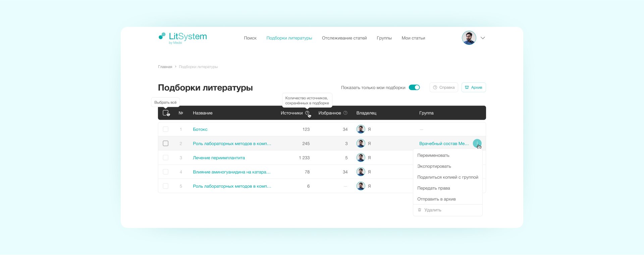Click owner avatar in Влияние аминогуанидина row
This screenshot has width=644, height=255.
click(361, 172)
